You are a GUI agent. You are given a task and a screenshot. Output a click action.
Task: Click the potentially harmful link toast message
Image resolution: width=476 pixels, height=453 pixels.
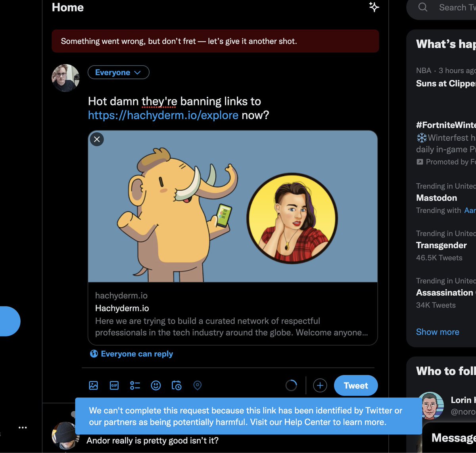[248, 416]
